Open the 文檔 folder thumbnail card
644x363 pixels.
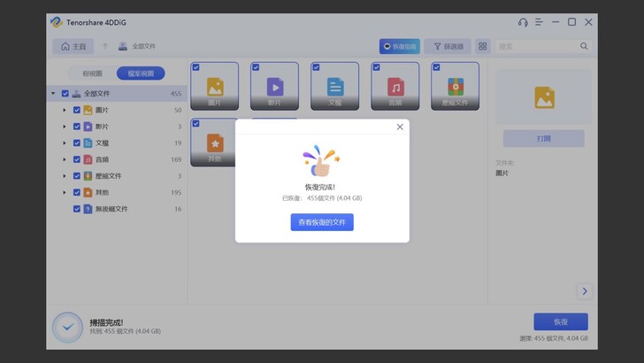pyautogui.click(x=335, y=87)
